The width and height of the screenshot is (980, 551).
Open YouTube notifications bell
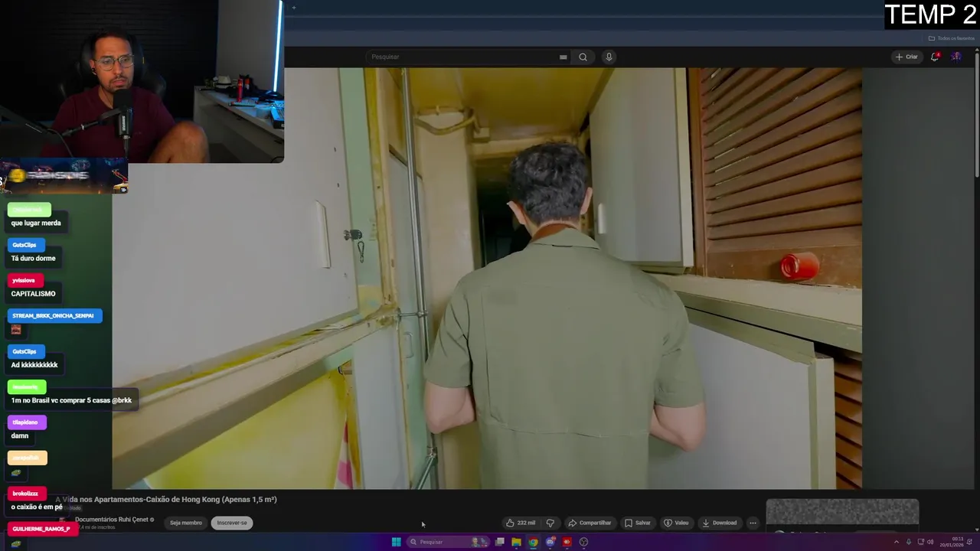(935, 57)
